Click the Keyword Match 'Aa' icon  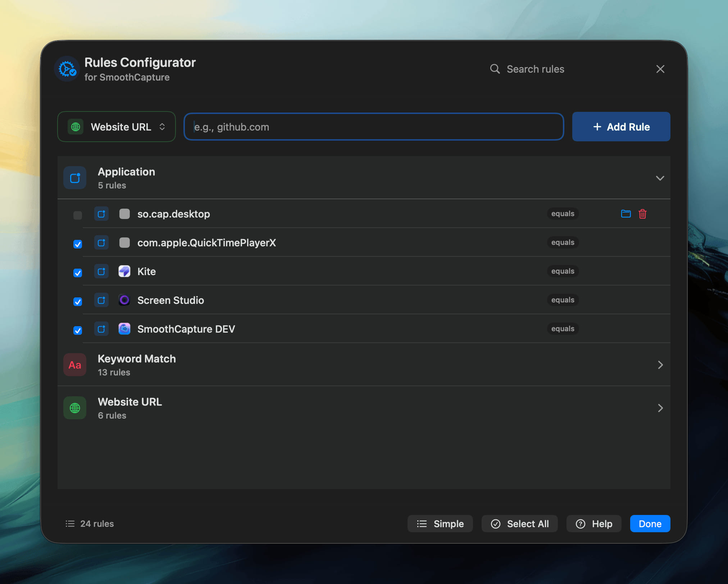click(75, 365)
